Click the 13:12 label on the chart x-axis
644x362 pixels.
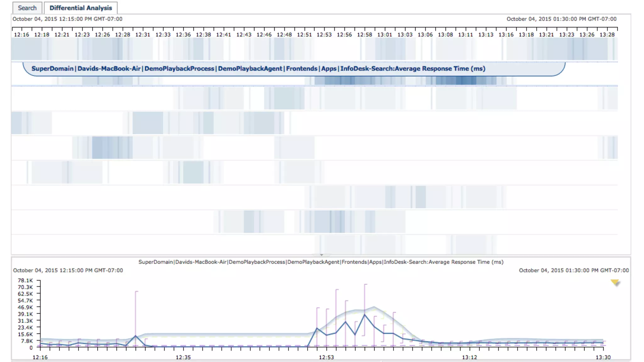(x=469, y=357)
